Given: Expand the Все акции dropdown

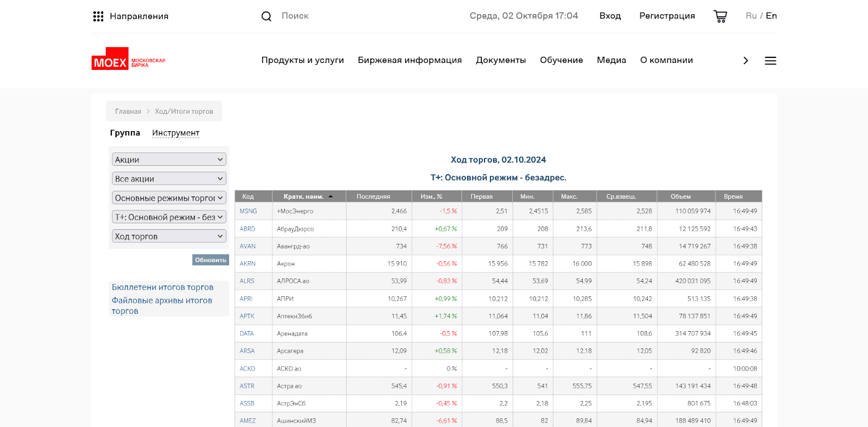Looking at the screenshot, I should click(x=169, y=178).
